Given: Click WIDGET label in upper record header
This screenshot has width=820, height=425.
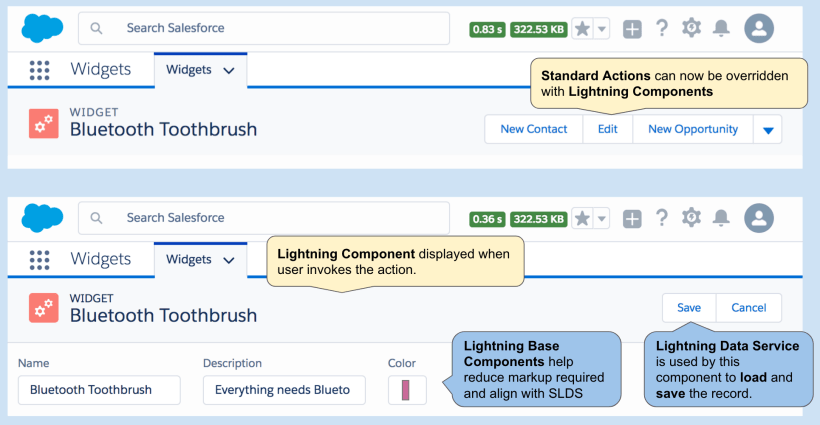Looking at the screenshot, I should tap(94, 112).
